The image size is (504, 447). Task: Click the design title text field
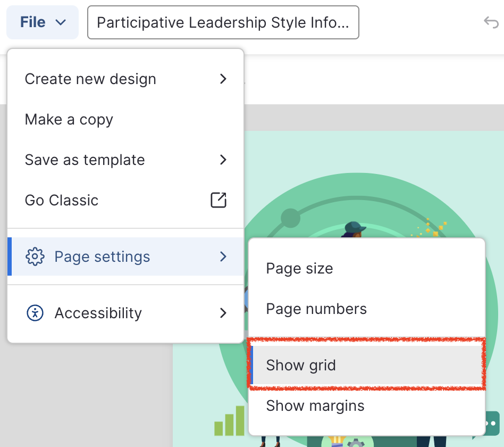pos(223,22)
